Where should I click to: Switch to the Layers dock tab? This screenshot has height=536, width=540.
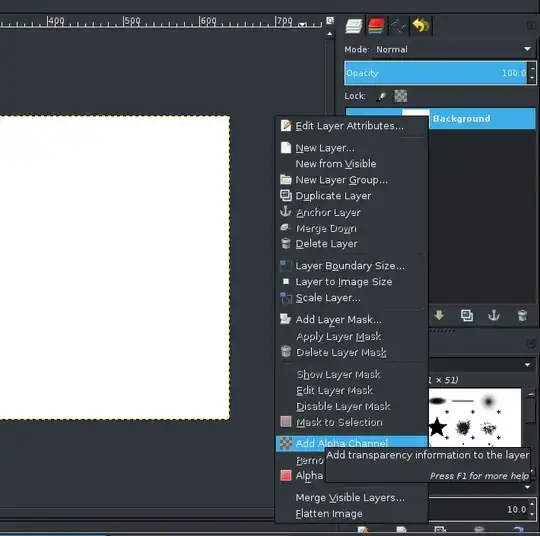pos(354,26)
